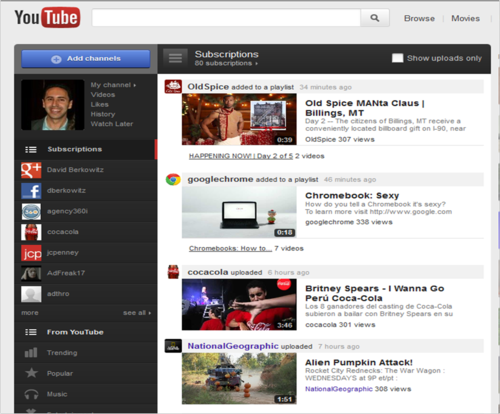The width and height of the screenshot is (500, 414).
Task: Play Alien Pumpkin Attack video thumbnail
Action: tap(239, 379)
